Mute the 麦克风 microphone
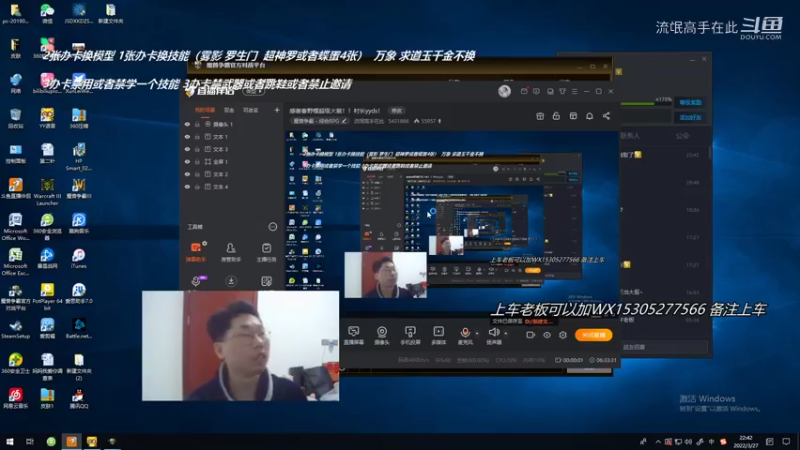 point(465,335)
